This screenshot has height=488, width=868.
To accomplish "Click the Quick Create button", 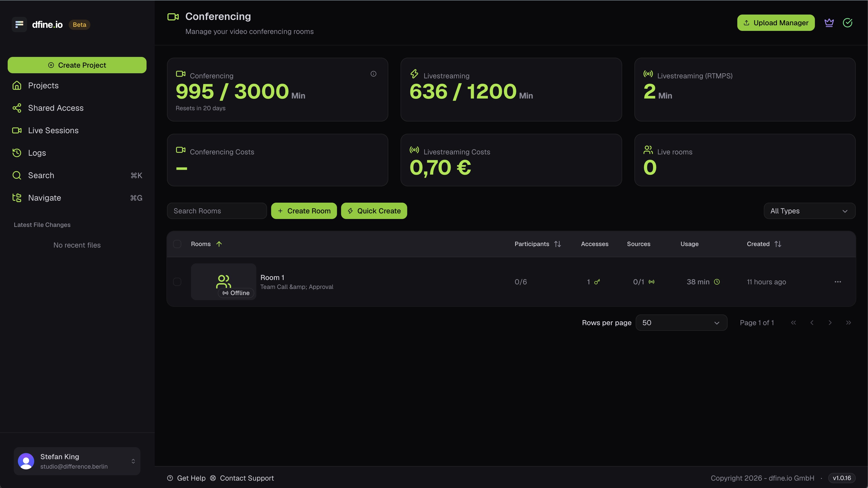I will pos(374,211).
